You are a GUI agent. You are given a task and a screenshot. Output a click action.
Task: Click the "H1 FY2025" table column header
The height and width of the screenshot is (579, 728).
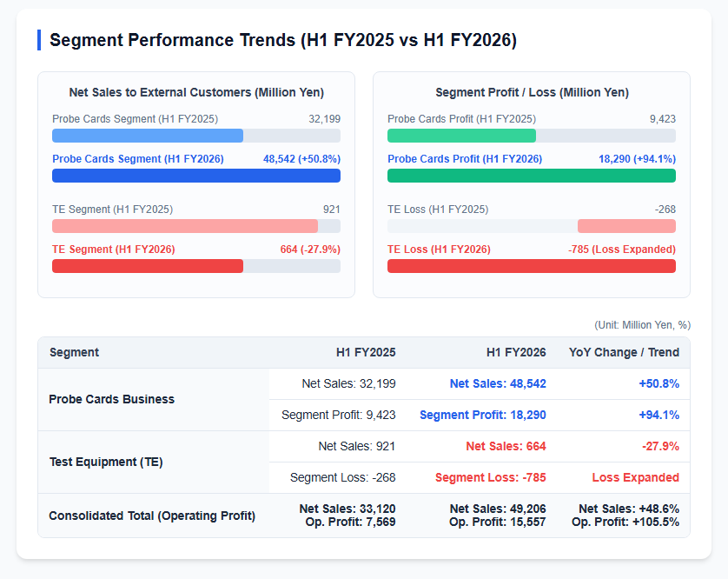[x=366, y=353]
